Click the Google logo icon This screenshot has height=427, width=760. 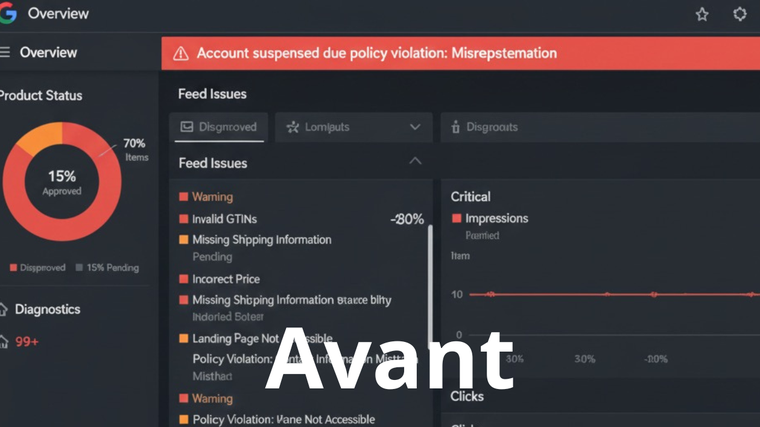8,14
